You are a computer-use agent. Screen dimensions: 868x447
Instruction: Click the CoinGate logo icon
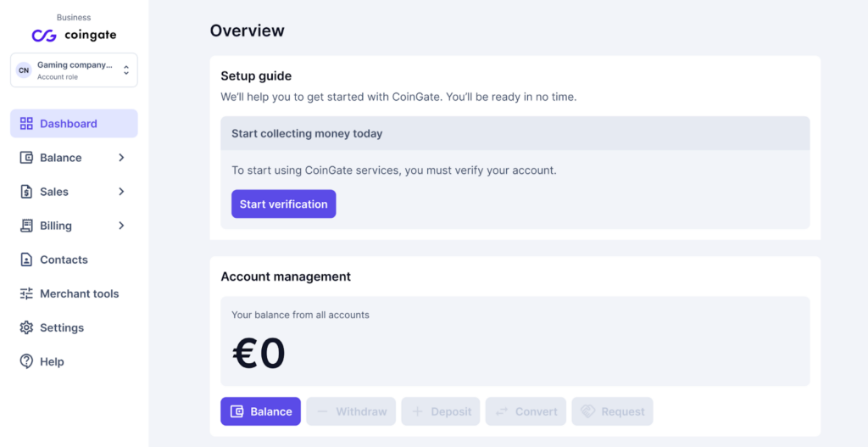coord(44,36)
